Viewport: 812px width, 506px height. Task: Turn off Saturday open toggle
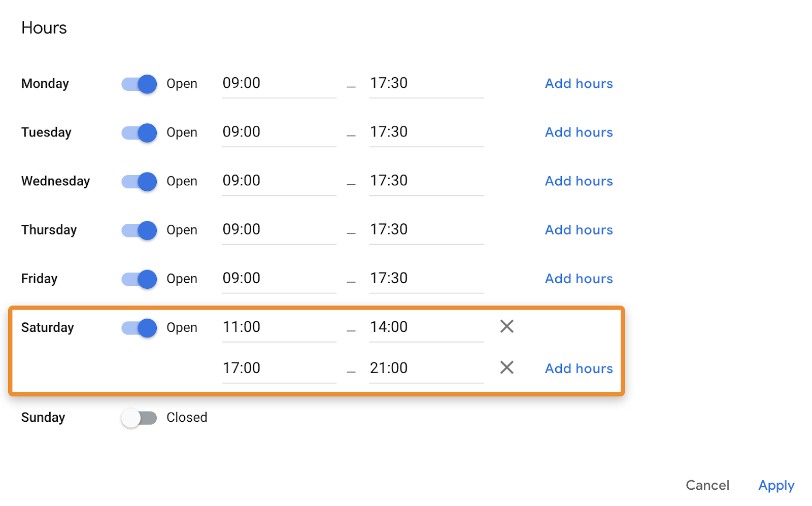(139, 328)
